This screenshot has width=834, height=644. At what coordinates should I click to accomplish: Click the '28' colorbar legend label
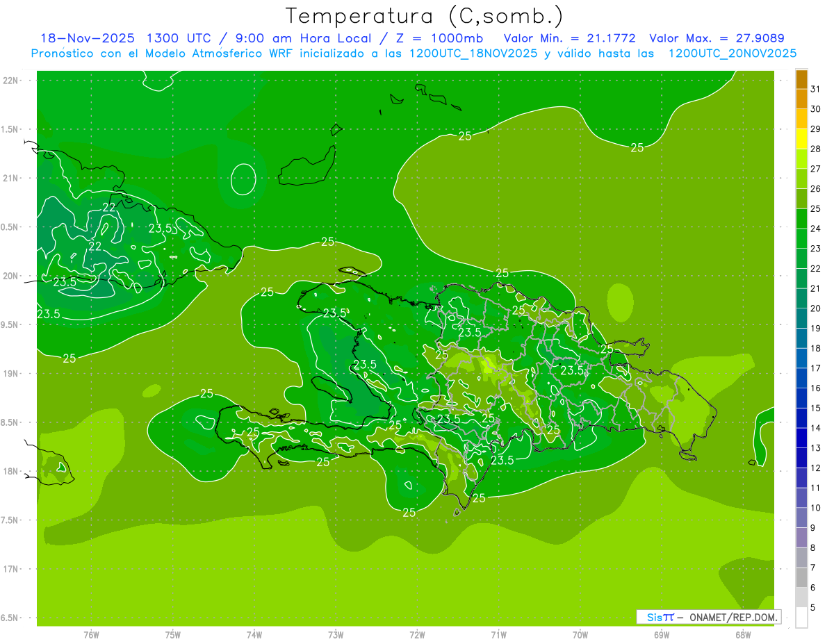click(x=815, y=149)
